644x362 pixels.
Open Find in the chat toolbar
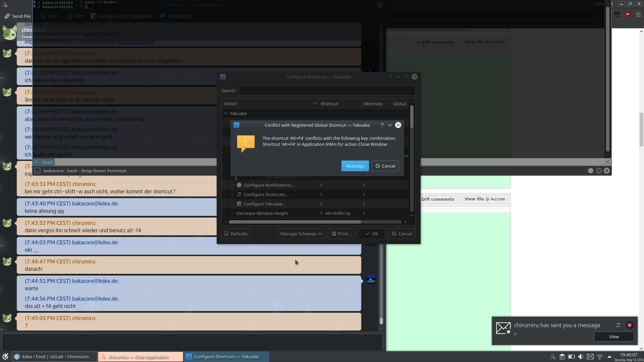(x=49, y=16)
